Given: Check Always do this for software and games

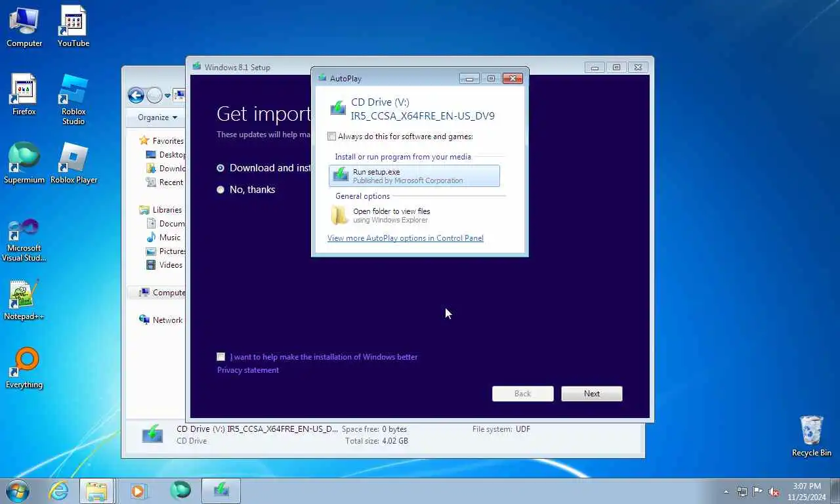Looking at the screenshot, I should click(x=331, y=136).
